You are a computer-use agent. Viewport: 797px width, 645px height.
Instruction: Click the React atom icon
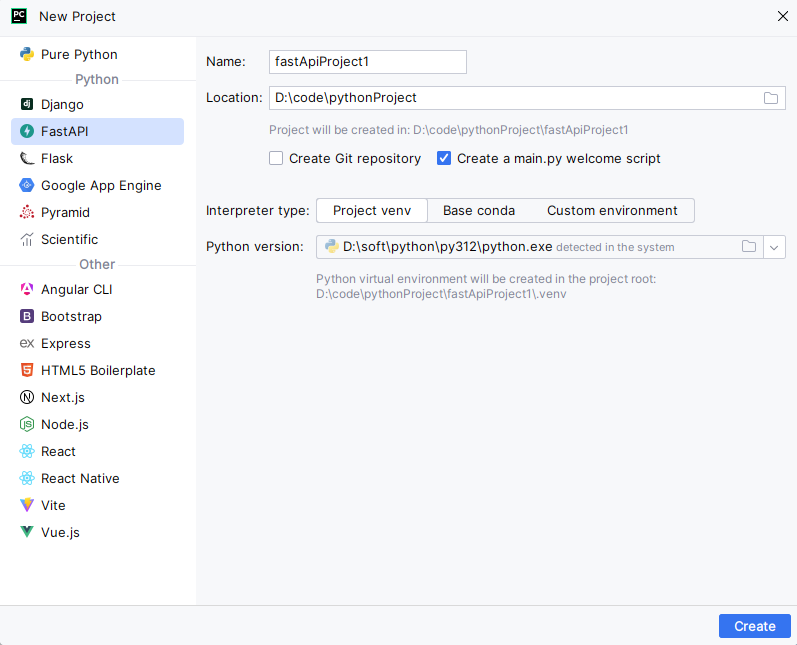click(27, 451)
